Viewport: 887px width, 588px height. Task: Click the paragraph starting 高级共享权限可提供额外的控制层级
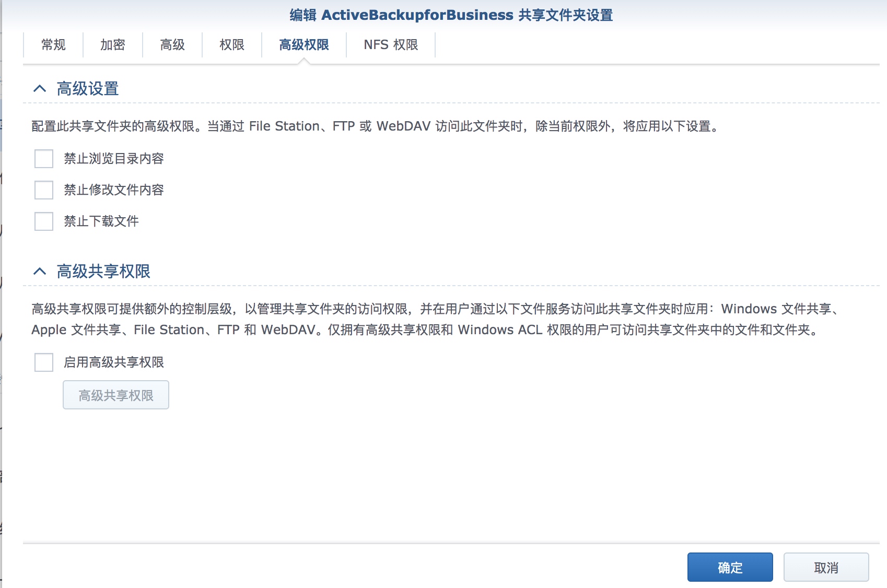[x=436, y=320]
